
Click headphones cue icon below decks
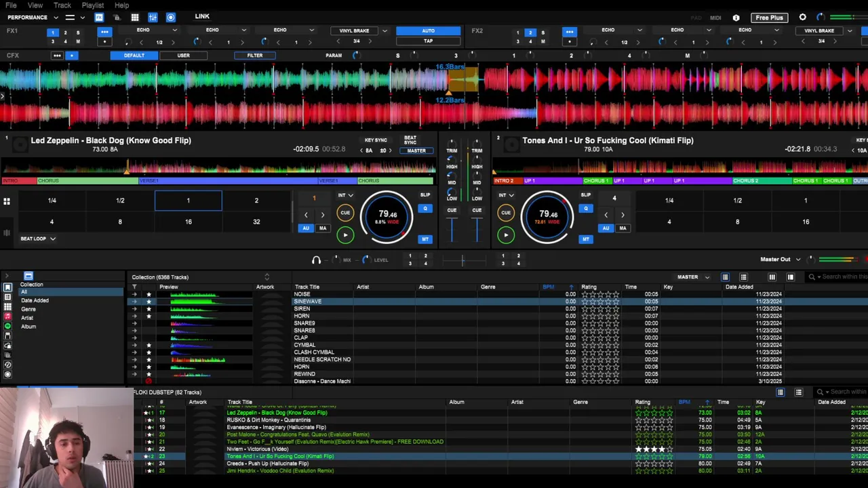coord(316,260)
